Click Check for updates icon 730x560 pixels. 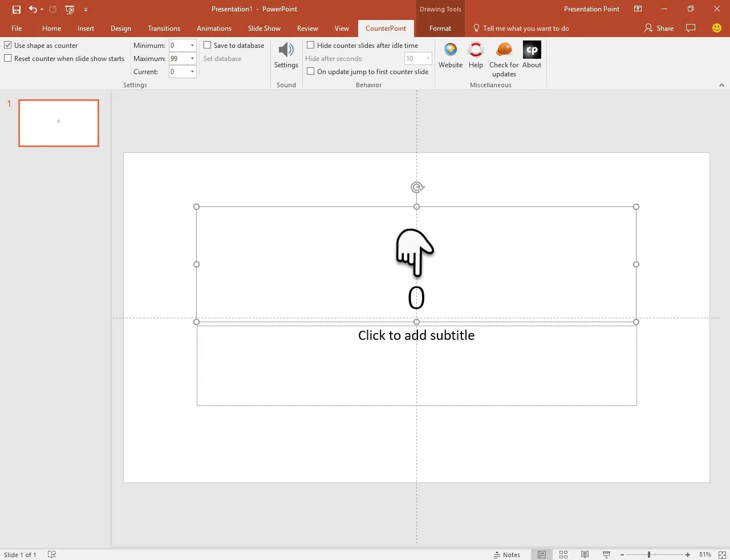(504, 51)
